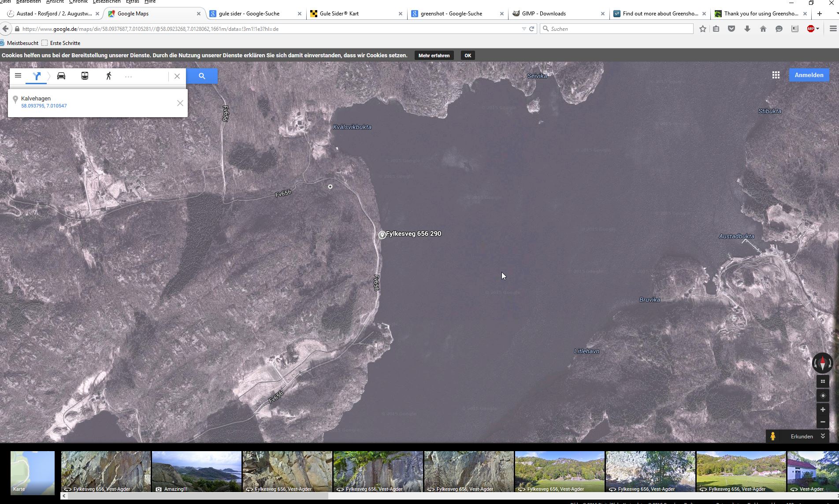Viewport: 839px width, 504px height.
Task: Click the Anmelden sign-in button
Action: point(809,75)
